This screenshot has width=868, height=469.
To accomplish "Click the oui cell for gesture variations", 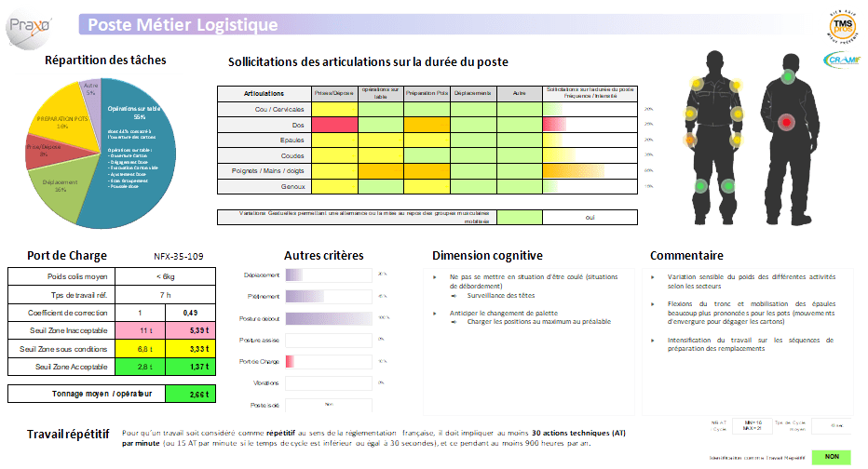I will point(589,217).
